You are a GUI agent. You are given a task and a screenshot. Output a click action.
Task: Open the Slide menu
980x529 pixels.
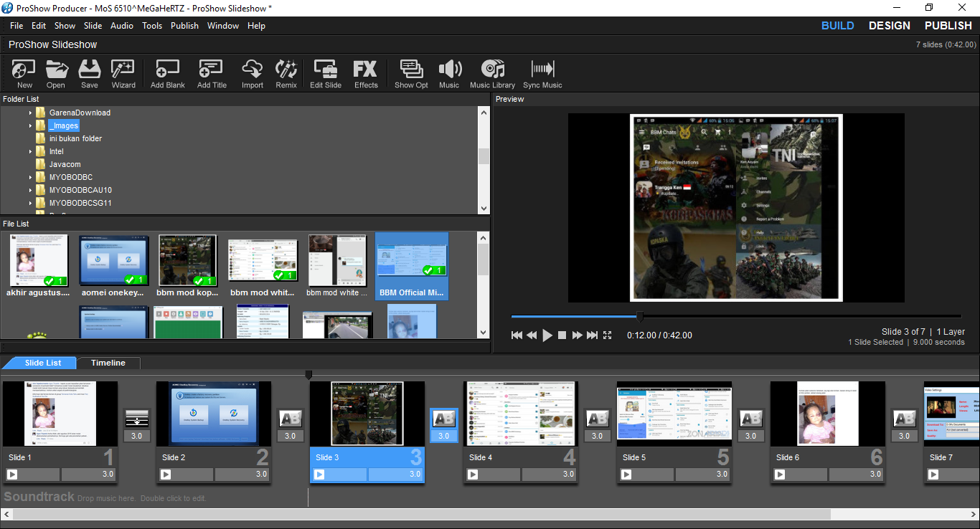[x=93, y=26]
